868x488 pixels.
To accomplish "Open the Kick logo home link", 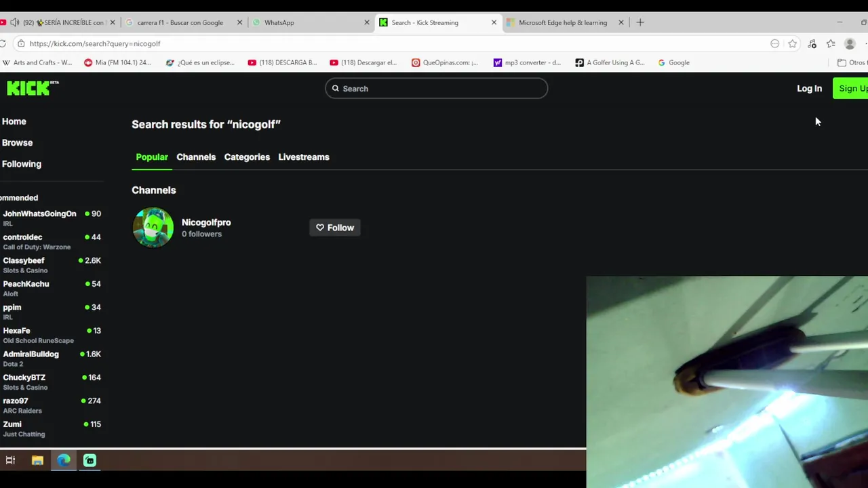I will [x=33, y=88].
